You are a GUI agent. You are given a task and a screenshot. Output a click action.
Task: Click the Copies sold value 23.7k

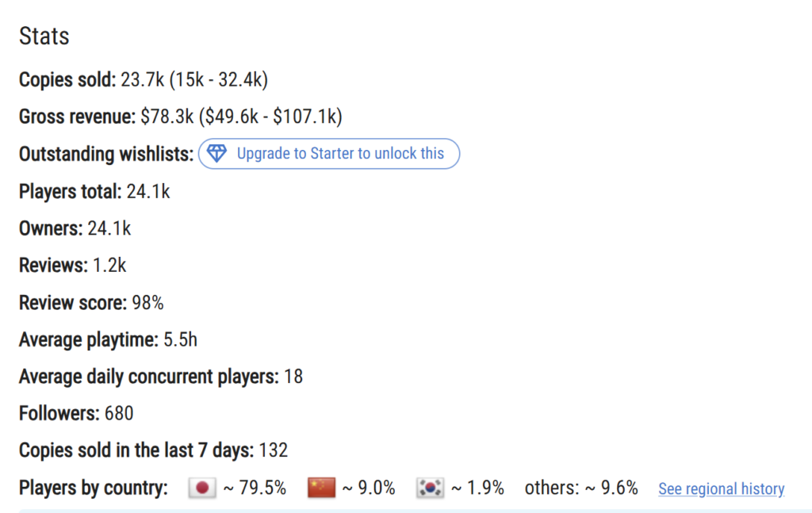(x=143, y=80)
